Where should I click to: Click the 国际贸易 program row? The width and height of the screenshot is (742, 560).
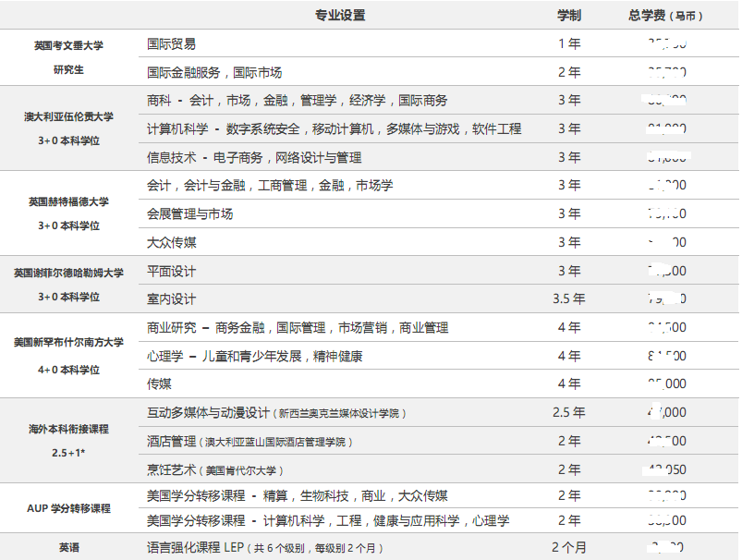tap(439, 43)
